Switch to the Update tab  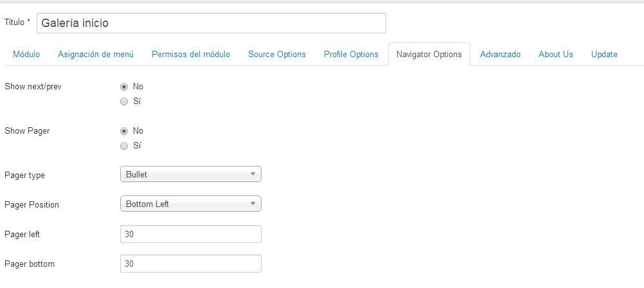tap(604, 54)
